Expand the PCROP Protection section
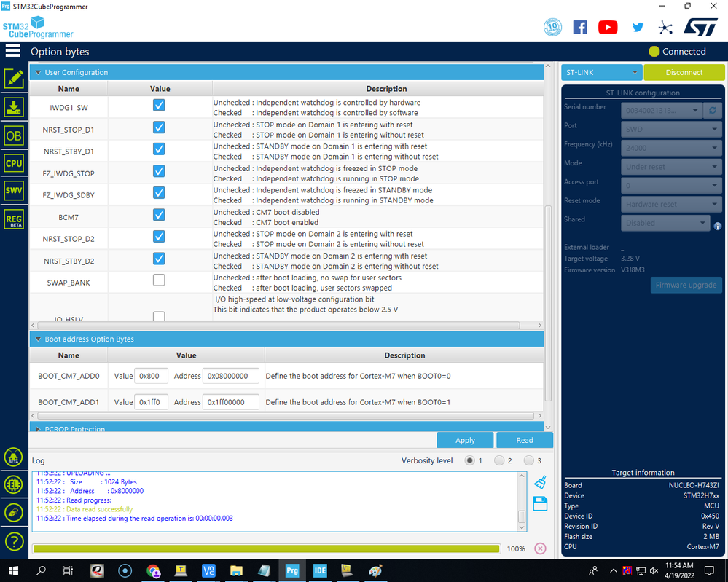Viewport: 728px width, 582px height. coord(38,429)
